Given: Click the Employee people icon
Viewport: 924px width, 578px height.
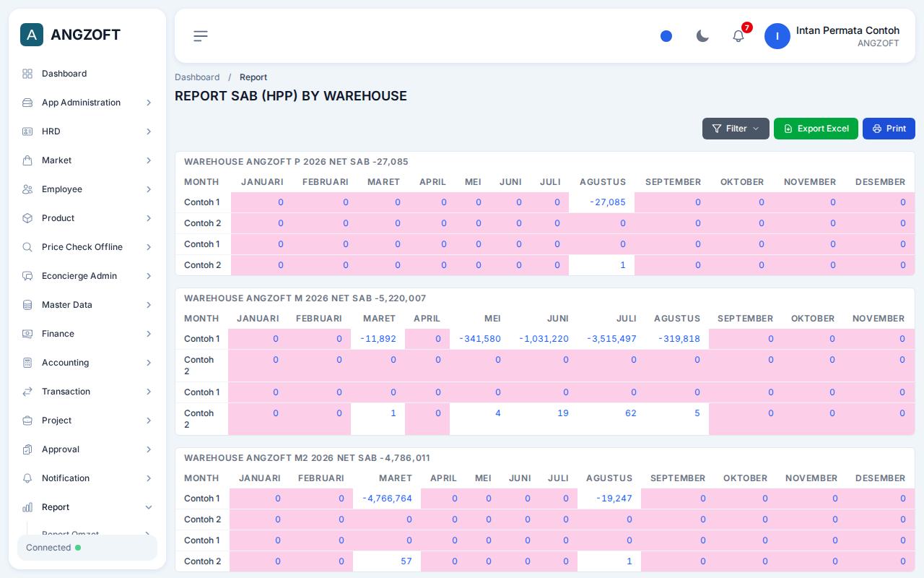Looking at the screenshot, I should click(x=27, y=189).
